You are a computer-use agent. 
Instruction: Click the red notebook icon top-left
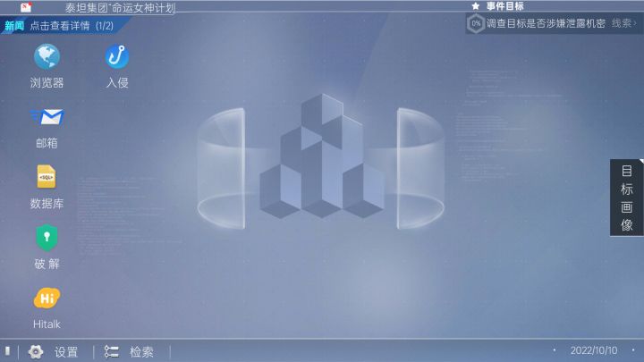coord(26,7)
